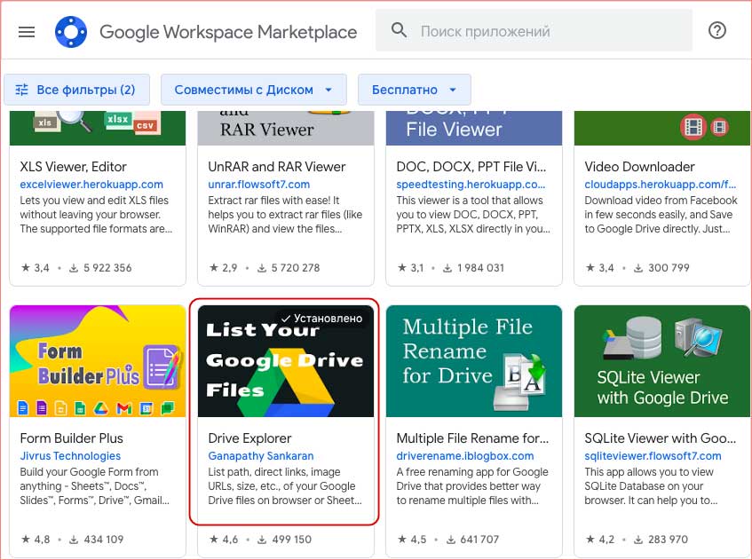Focus the app search field
752x560 pixels.
click(534, 30)
